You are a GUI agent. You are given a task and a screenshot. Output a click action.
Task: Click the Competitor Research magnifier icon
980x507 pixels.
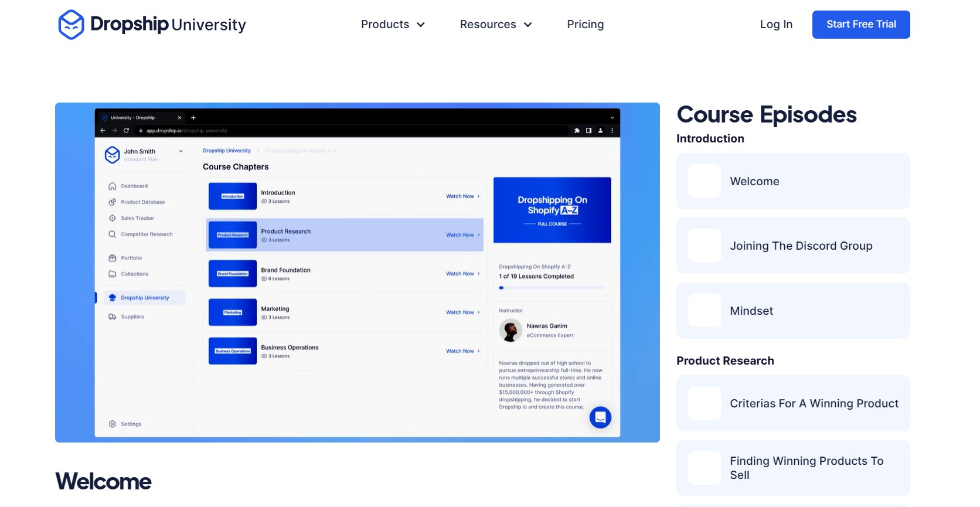pyautogui.click(x=112, y=234)
